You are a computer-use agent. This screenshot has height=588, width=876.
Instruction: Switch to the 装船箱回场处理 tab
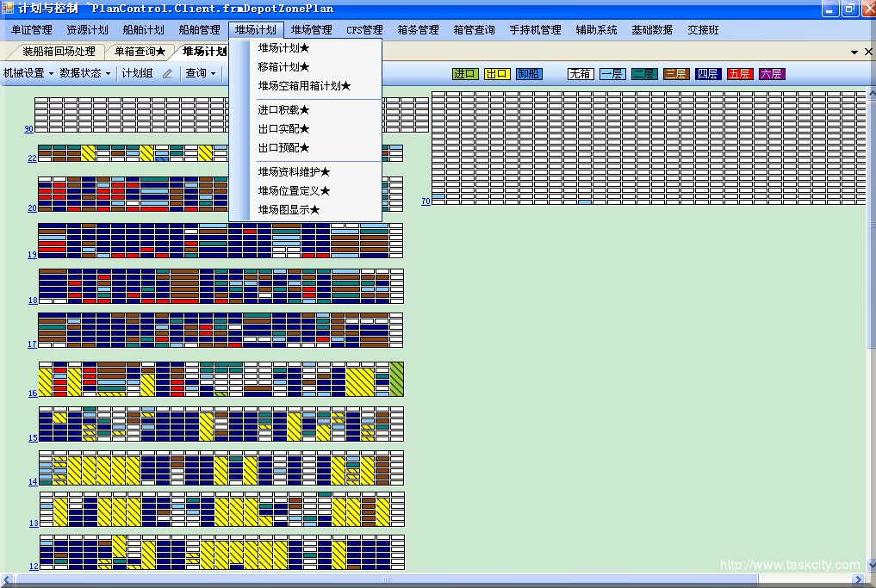click(59, 53)
